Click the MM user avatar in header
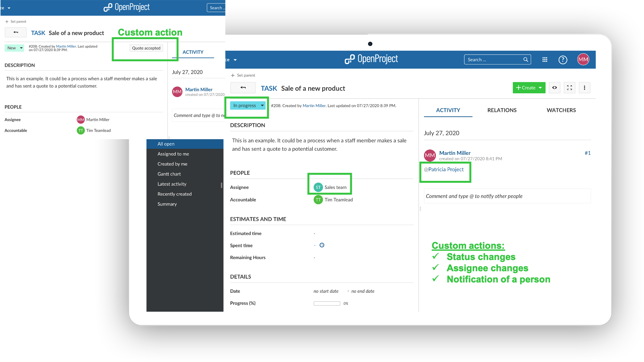The image size is (644, 362). 583,59
